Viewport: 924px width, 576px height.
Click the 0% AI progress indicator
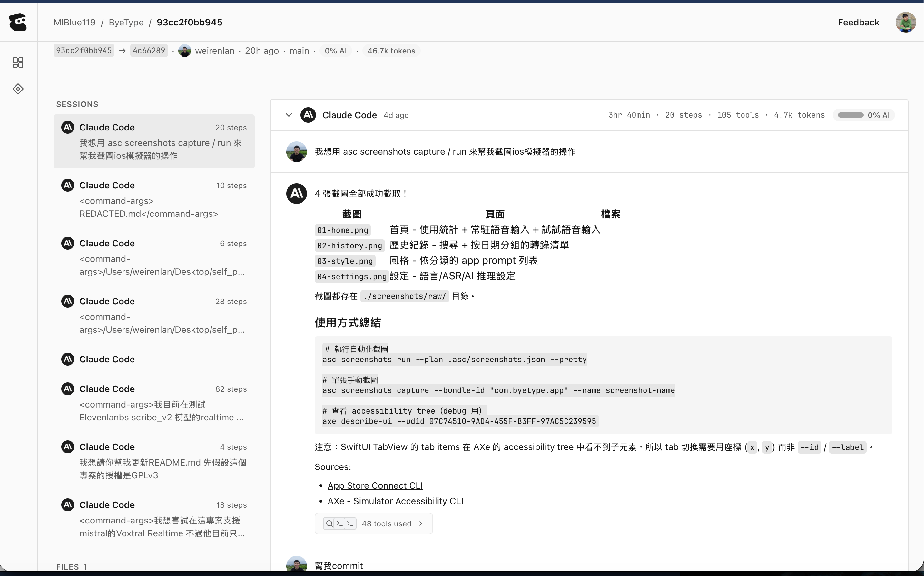point(864,115)
